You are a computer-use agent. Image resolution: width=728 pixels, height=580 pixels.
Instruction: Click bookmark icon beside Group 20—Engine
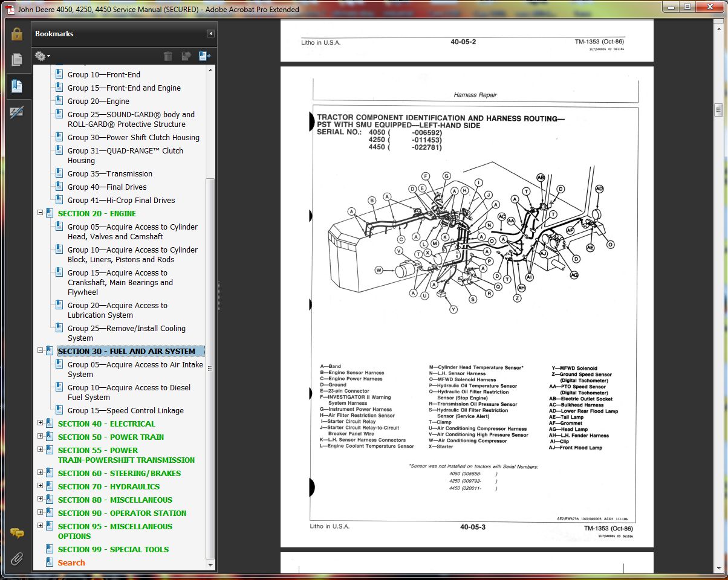pos(59,101)
